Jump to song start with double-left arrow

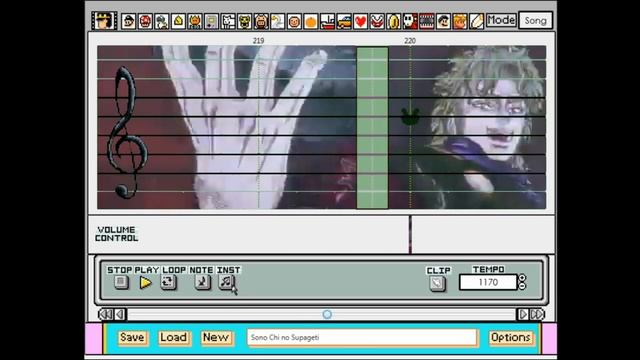coord(106,314)
